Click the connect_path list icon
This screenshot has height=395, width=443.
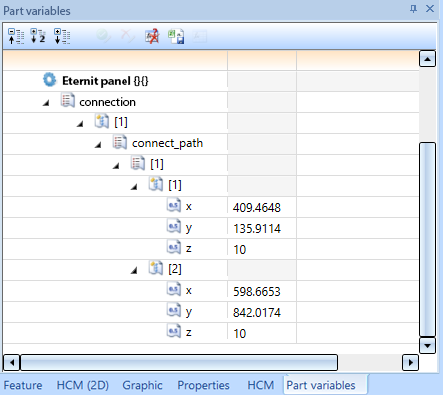[120, 143]
